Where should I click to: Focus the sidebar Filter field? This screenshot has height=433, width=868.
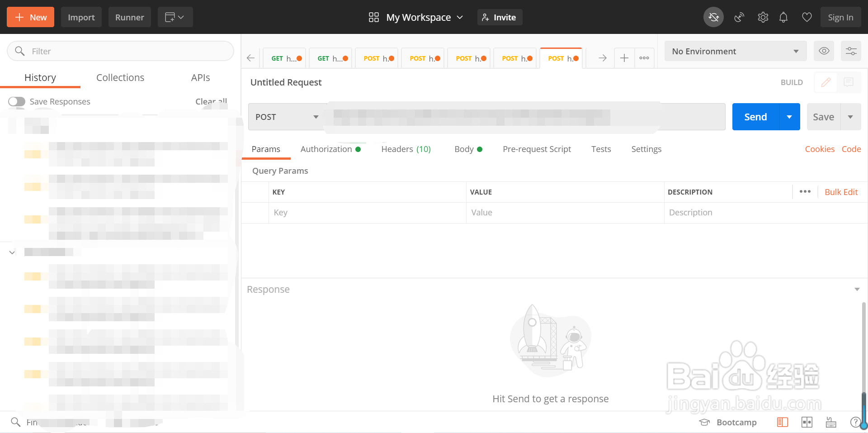[x=121, y=51]
